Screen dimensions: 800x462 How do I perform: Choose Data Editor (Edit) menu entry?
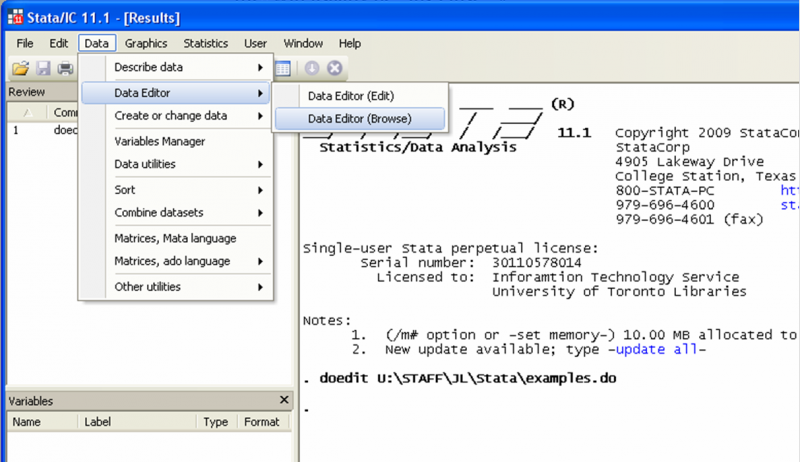[351, 96]
